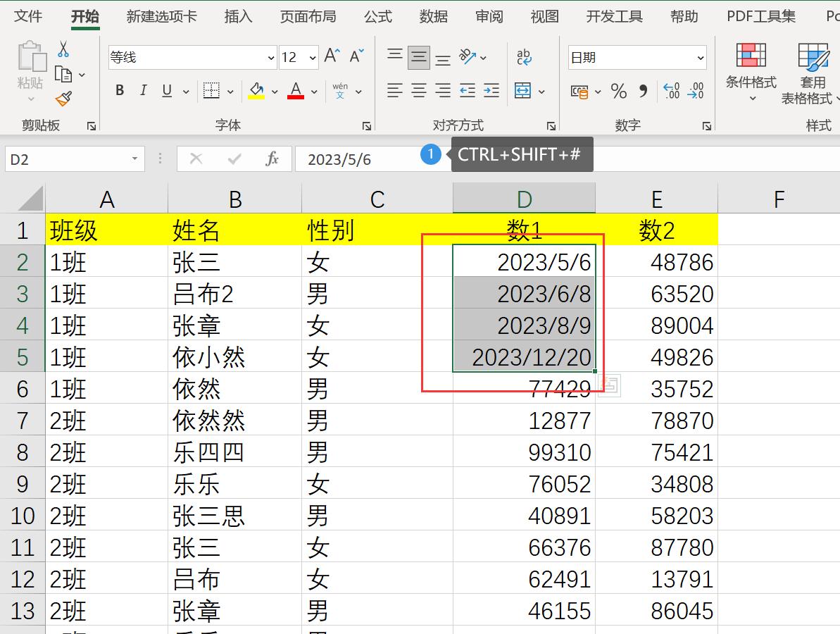Click the decrease decimal icon
The width and height of the screenshot is (840, 634).
pos(696,91)
